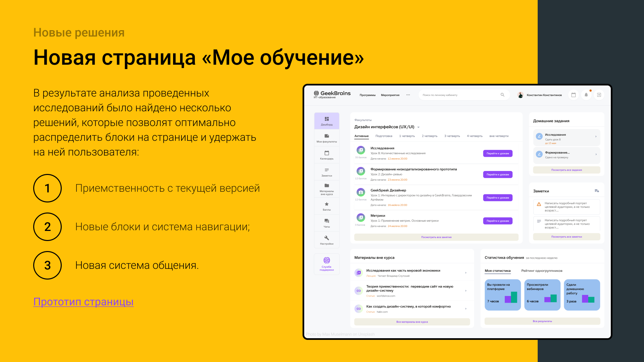
Task: Switch to the Подготовка tab
Action: pos(384,136)
